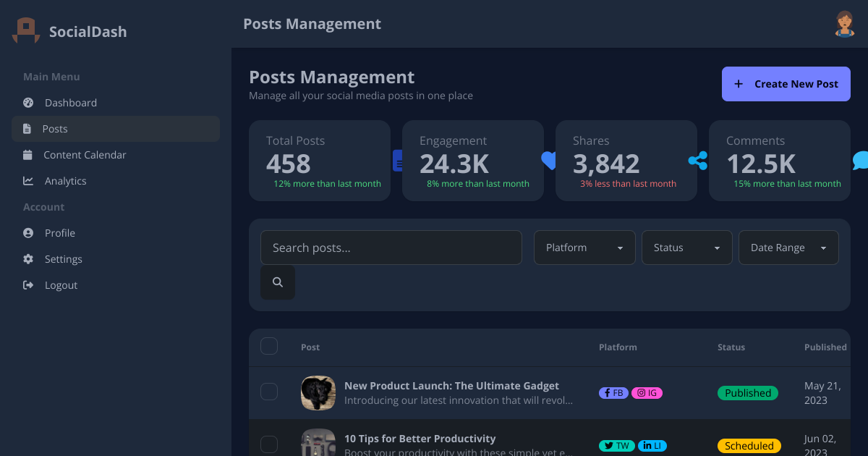868x456 pixels.
Task: Select the Dashboard icon in the sidebar
Action: [x=28, y=102]
